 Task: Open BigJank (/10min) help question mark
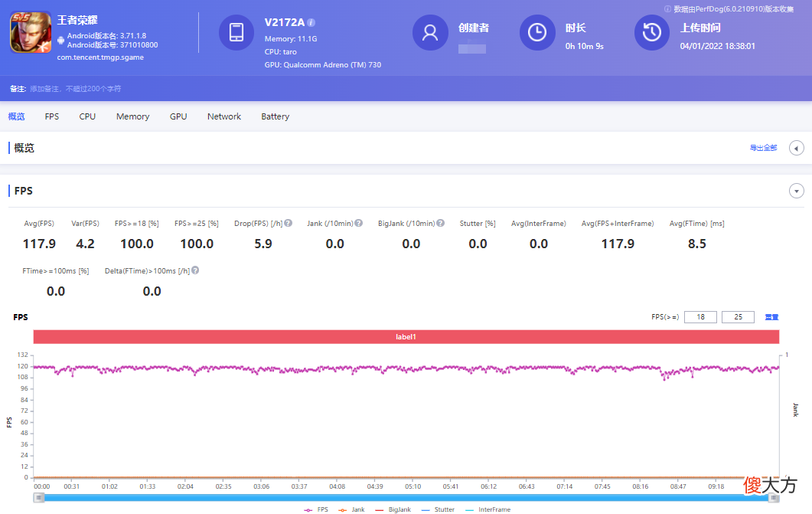click(x=440, y=223)
